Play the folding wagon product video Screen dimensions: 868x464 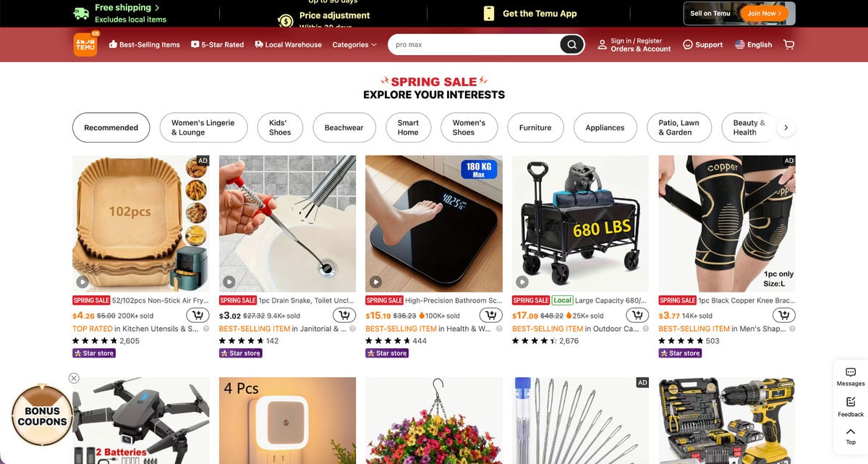[x=522, y=282]
